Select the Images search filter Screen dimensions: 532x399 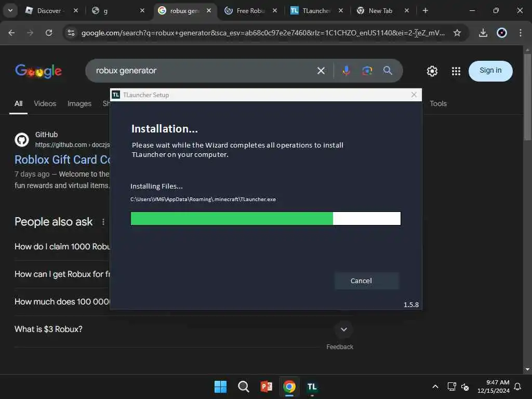[x=79, y=103]
